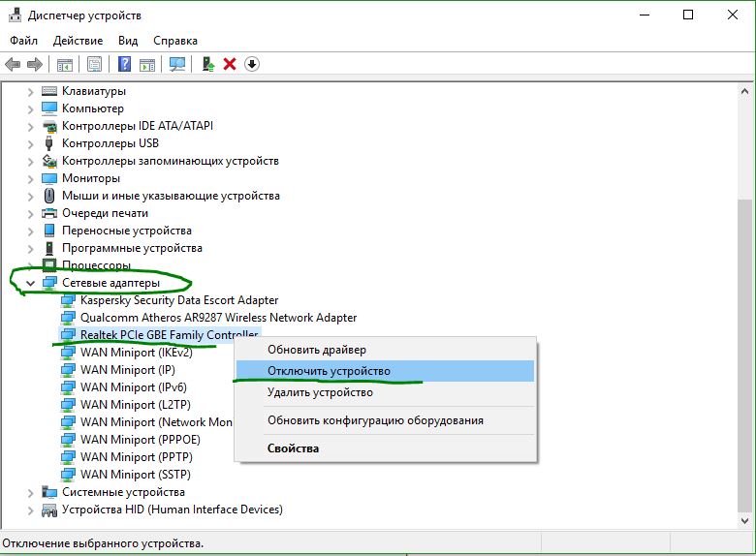Viewport: 756px width, 556px height.
Task: Click the Устройства HID icon
Action: [x=49, y=510]
